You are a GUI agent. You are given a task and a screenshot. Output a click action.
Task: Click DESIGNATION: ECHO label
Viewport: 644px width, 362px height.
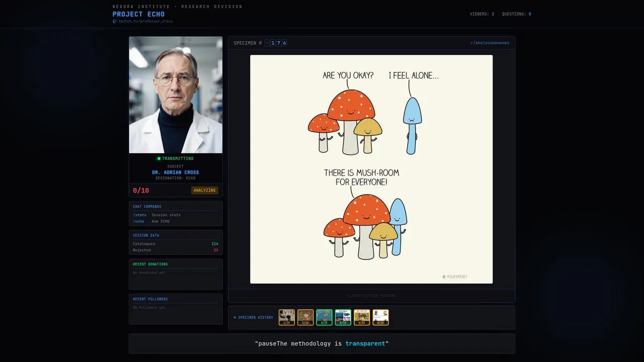(176, 178)
